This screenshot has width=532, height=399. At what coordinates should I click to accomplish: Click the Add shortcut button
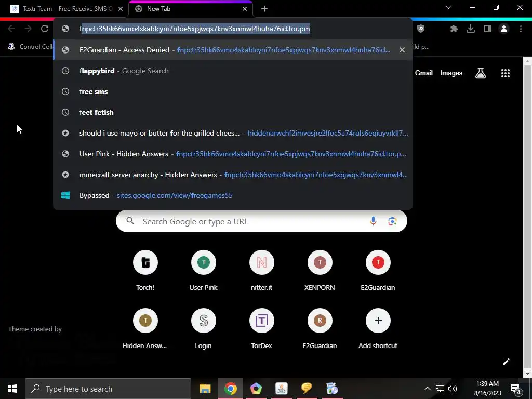[x=378, y=328]
